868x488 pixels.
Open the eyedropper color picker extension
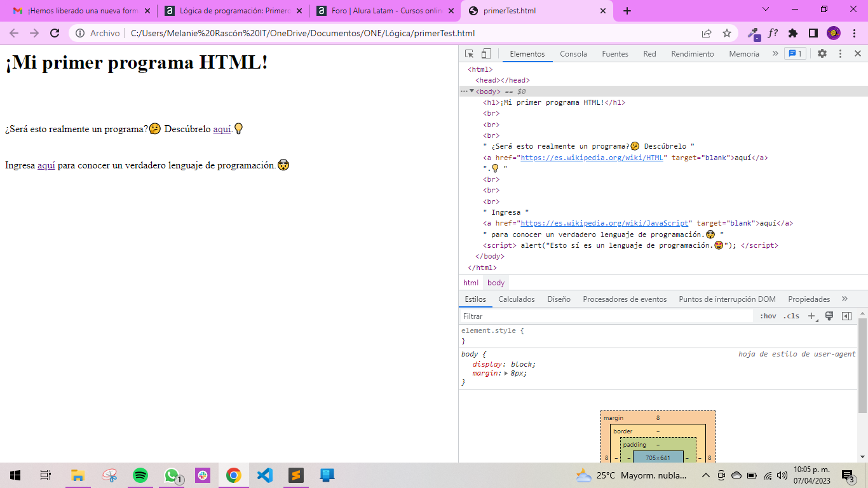point(754,34)
